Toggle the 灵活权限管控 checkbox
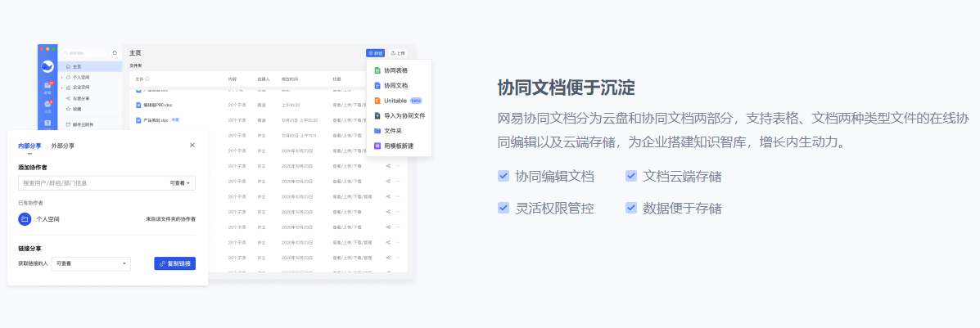The width and height of the screenshot is (980, 328). click(504, 208)
